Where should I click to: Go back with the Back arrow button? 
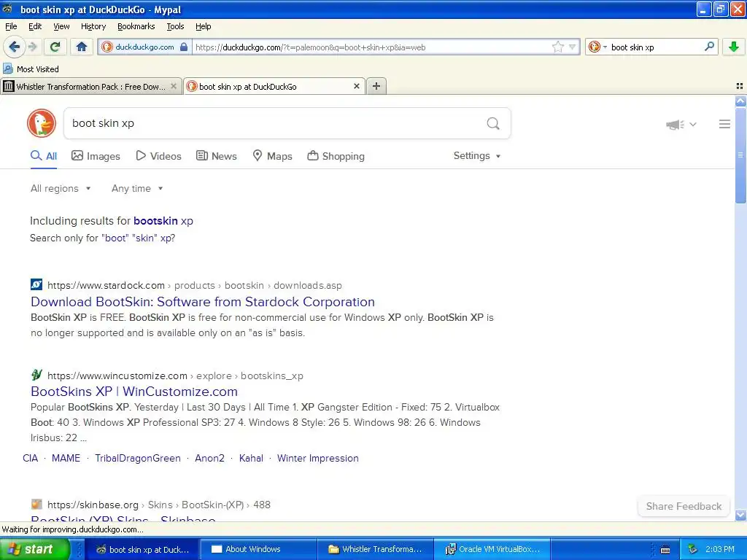click(x=15, y=47)
